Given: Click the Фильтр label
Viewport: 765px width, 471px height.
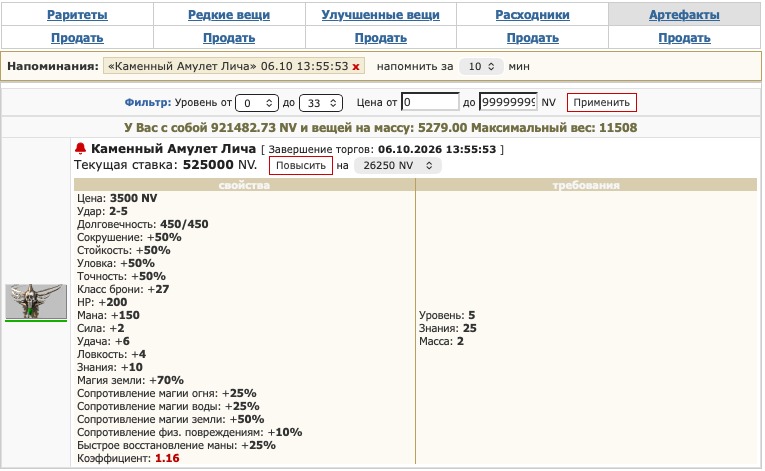Looking at the screenshot, I should (x=148, y=102).
